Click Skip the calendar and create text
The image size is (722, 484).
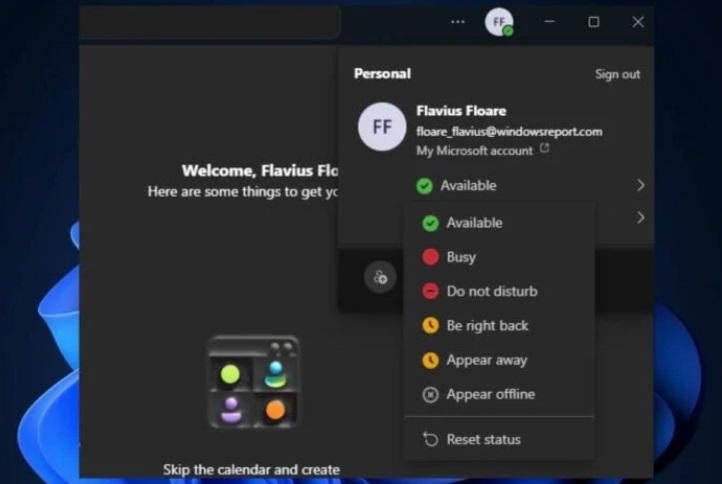(x=251, y=470)
